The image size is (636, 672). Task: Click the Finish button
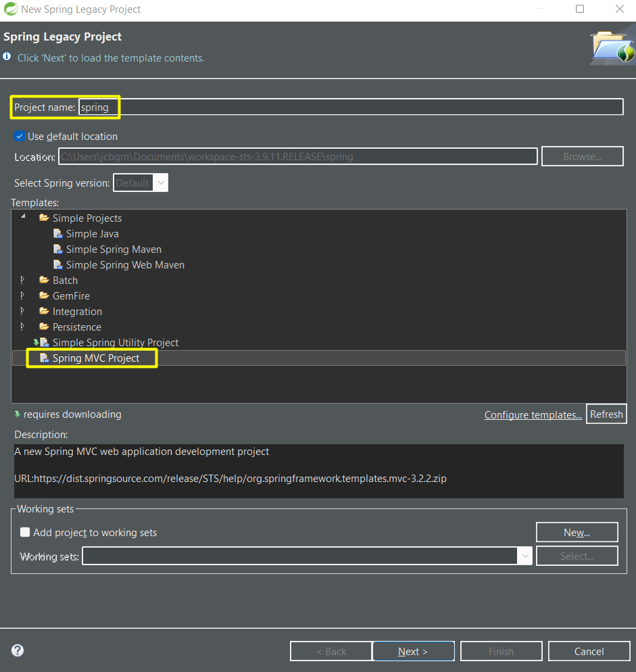click(x=501, y=652)
